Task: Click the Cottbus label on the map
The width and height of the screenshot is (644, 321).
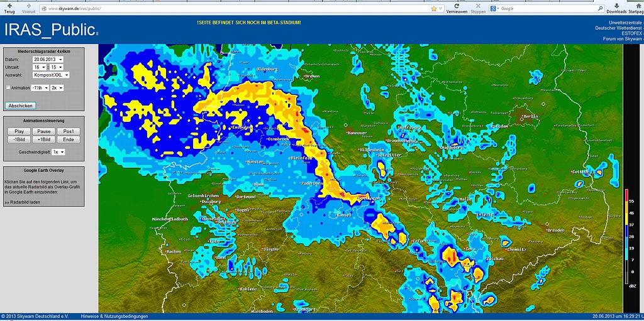Action: point(580,171)
